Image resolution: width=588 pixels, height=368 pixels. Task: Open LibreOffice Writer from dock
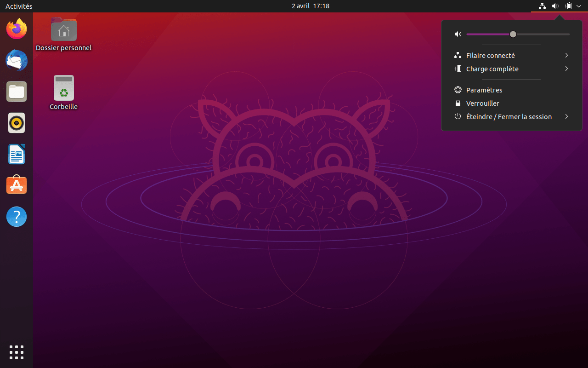click(17, 154)
